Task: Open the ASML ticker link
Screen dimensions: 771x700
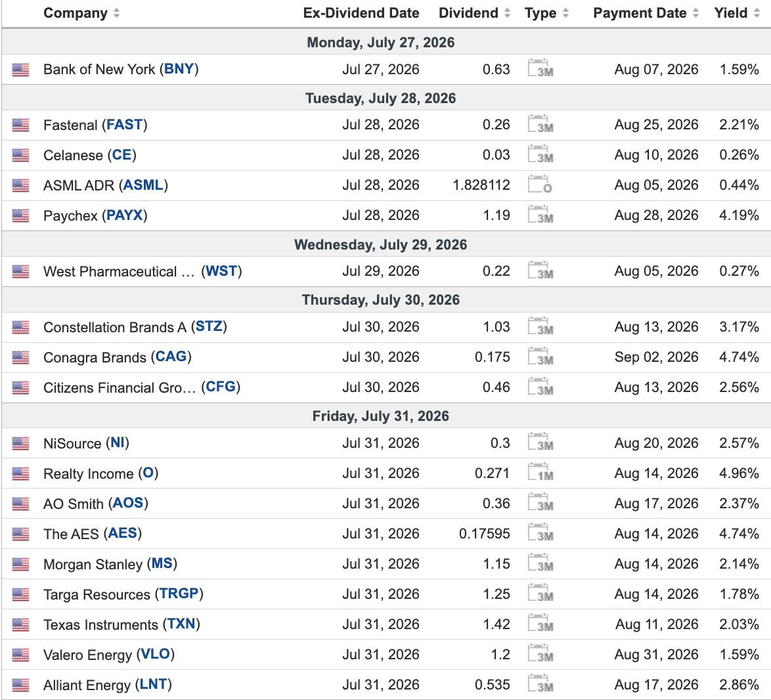Action: click(143, 185)
